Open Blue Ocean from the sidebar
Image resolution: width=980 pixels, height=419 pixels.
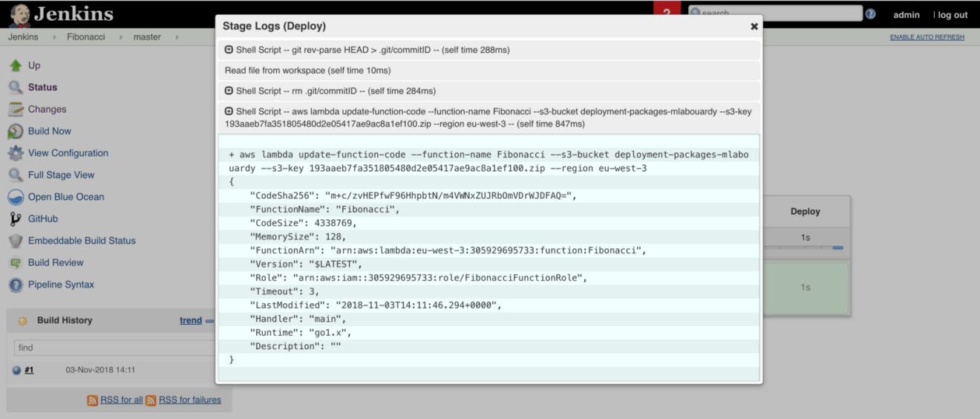(66, 197)
